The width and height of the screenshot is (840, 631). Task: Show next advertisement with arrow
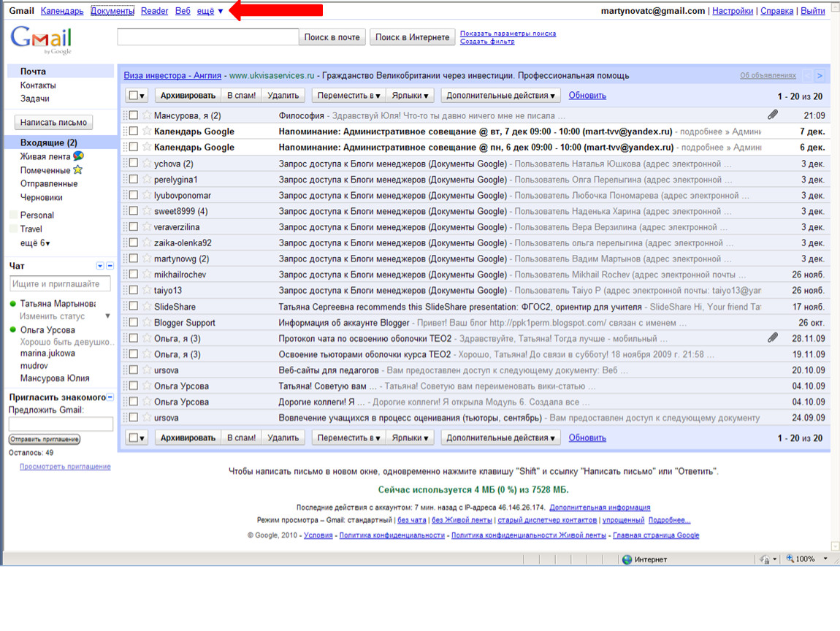(x=820, y=75)
